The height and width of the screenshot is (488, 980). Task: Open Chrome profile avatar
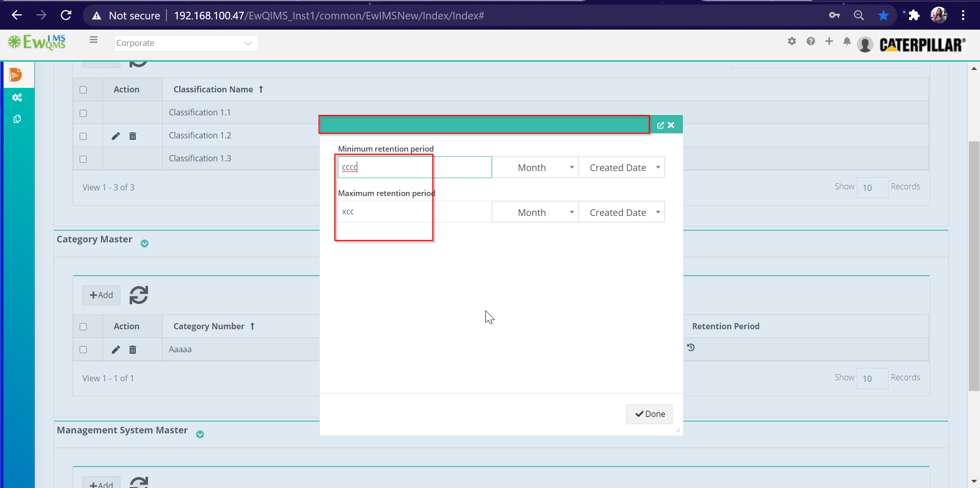[x=939, y=15]
